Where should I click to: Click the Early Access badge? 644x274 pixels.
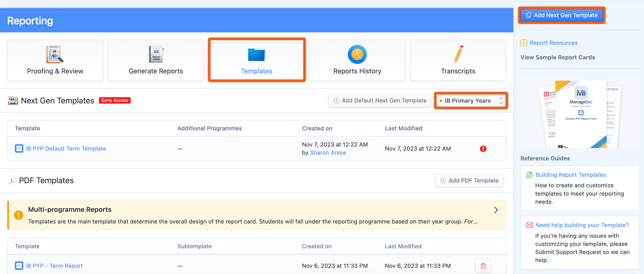[115, 100]
